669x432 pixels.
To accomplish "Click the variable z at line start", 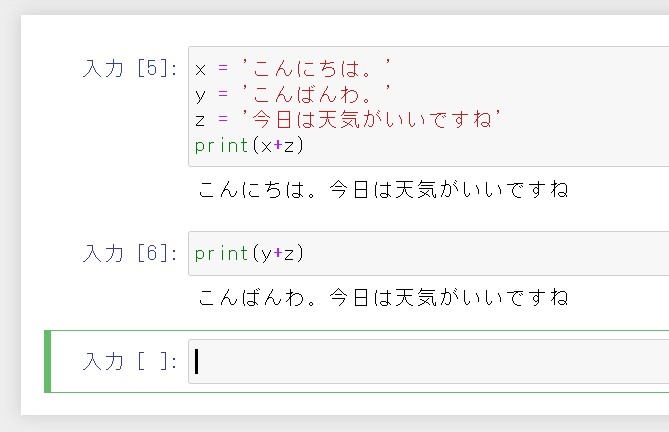I will pyautogui.click(x=200, y=120).
